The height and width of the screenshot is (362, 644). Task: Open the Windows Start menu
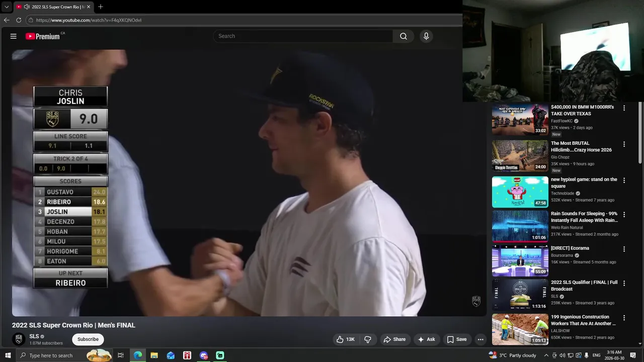click(8, 355)
